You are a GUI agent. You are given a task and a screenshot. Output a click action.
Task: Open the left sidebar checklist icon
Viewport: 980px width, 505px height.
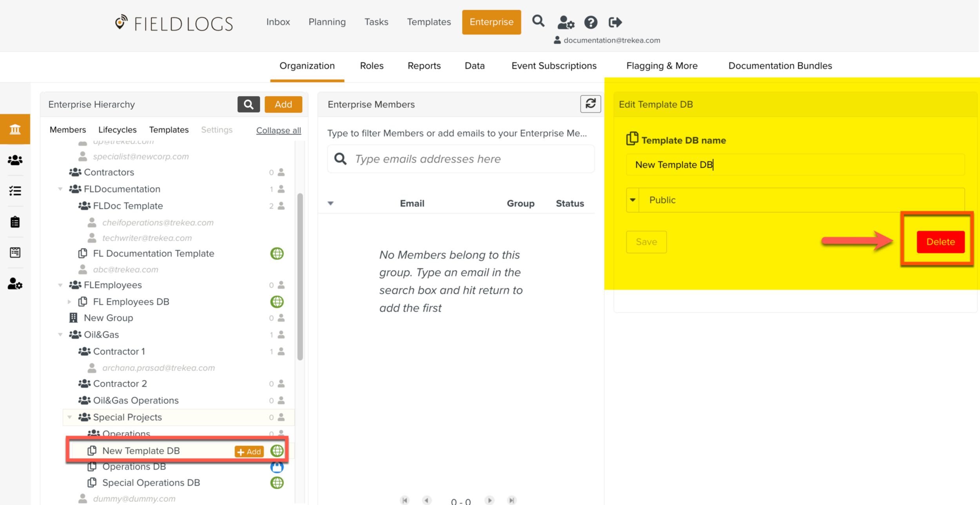15,191
